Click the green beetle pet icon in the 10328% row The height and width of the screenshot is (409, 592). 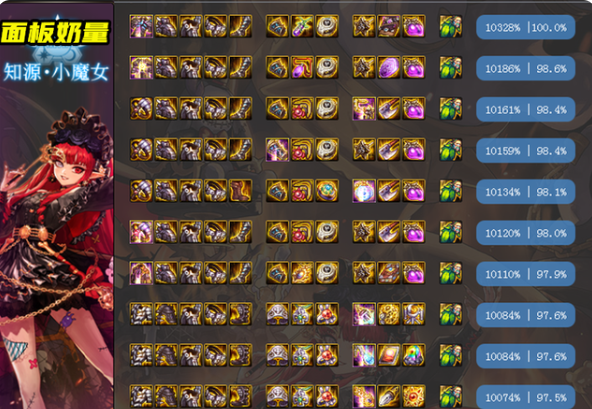coord(451,26)
